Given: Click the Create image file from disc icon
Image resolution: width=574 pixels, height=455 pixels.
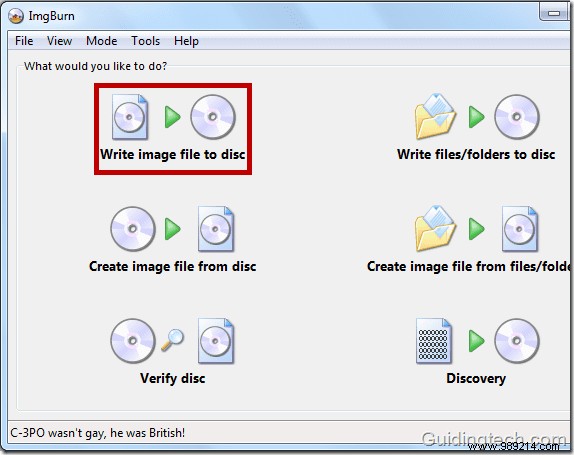Looking at the screenshot, I should [x=172, y=229].
